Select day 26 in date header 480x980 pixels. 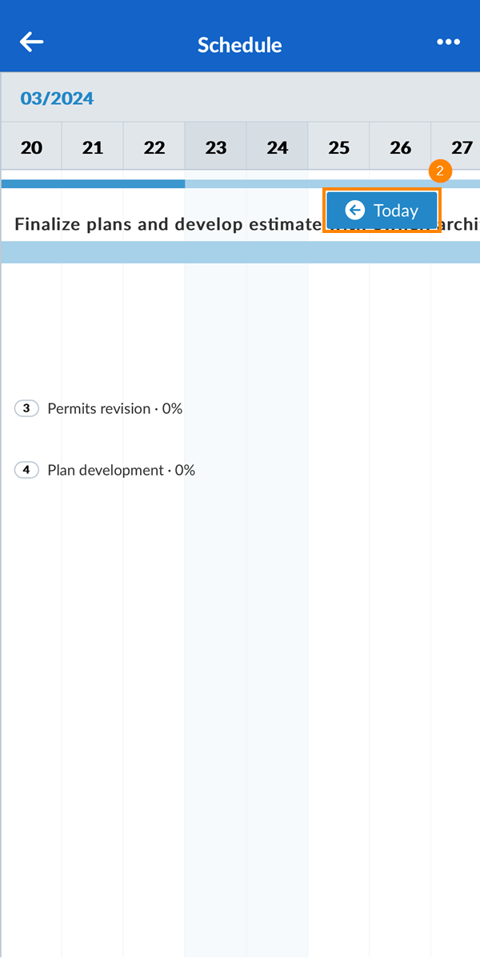(401, 147)
